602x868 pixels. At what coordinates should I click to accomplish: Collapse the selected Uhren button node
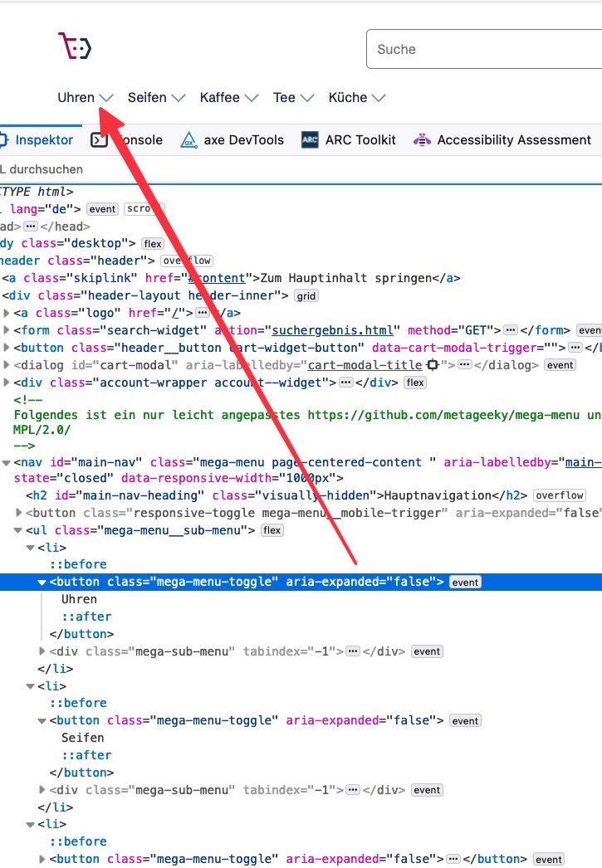42,583
